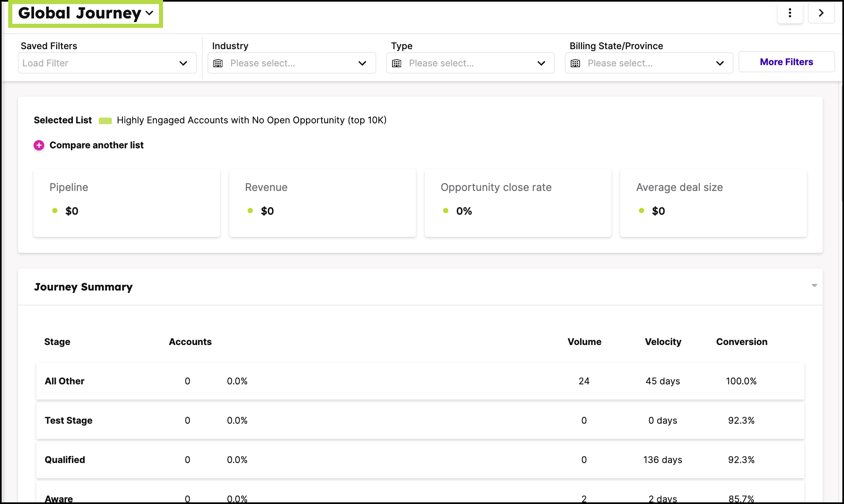The height and width of the screenshot is (504, 844).
Task: Click the Average deal size card
Action: 713,202
